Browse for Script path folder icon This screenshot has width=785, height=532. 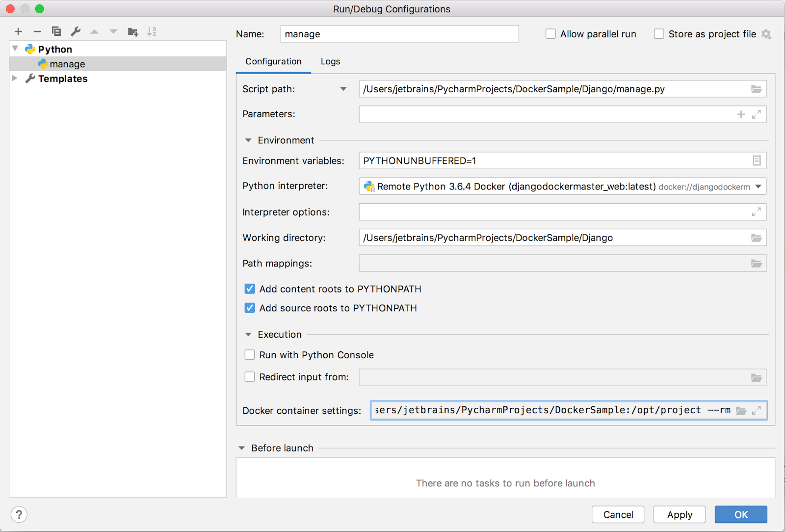(x=757, y=89)
